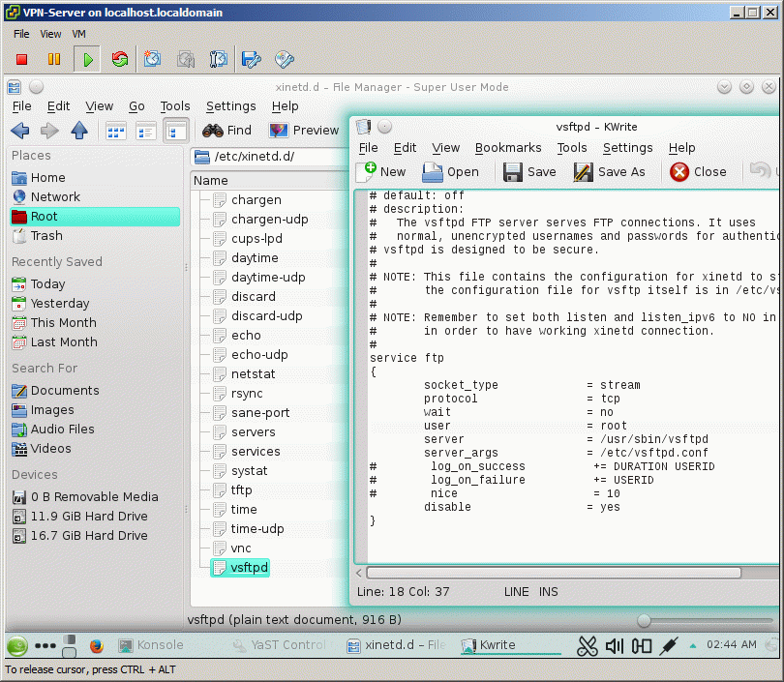Click the Find binoculars button
The width and height of the screenshot is (784, 682).
(x=227, y=131)
